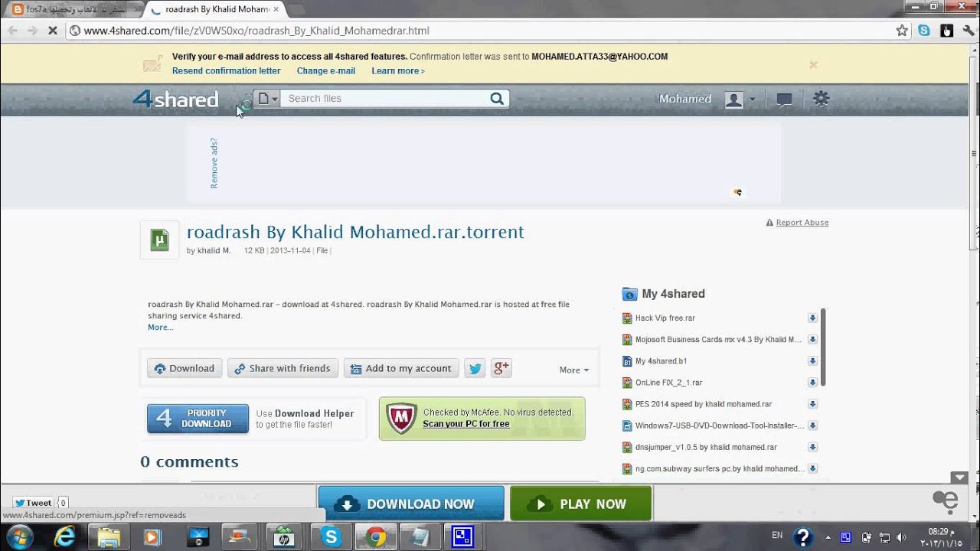Open the settings gear icon
The image size is (980, 551).
click(821, 98)
